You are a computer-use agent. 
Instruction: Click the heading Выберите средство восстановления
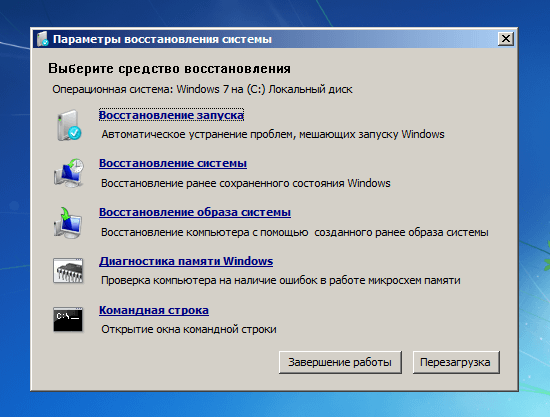coord(169,68)
